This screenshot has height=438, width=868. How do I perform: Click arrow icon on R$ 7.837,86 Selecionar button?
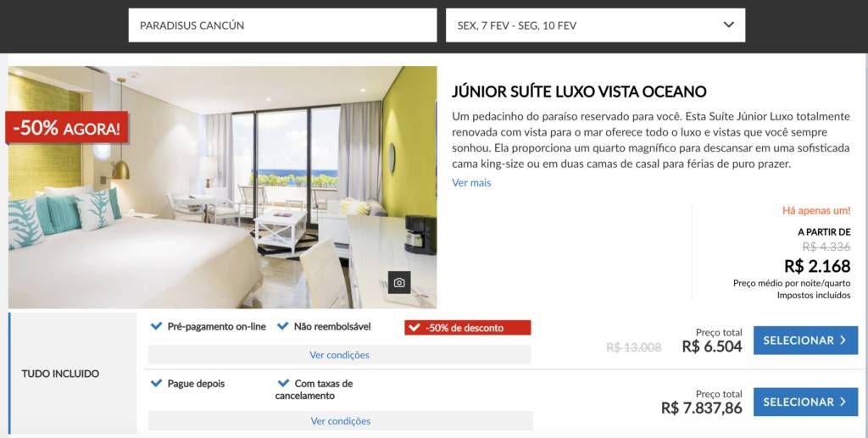click(x=843, y=402)
